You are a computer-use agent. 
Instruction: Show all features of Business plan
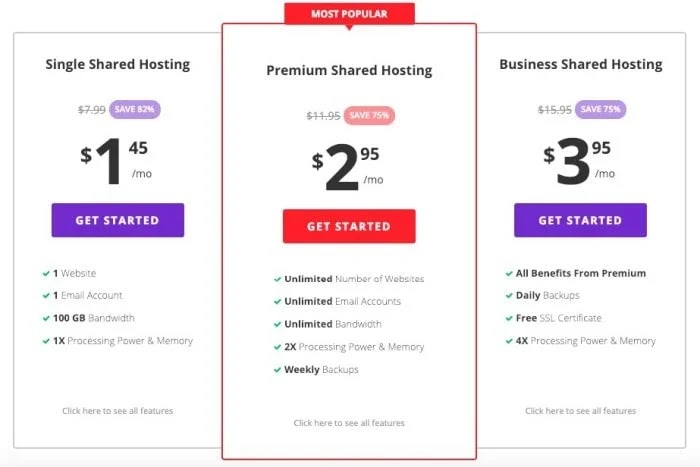[580, 411]
